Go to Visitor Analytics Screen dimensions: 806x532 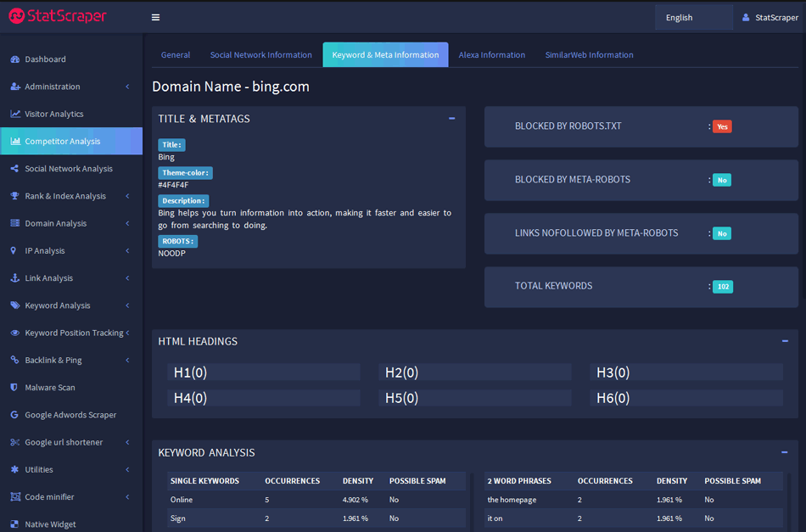(x=71, y=114)
